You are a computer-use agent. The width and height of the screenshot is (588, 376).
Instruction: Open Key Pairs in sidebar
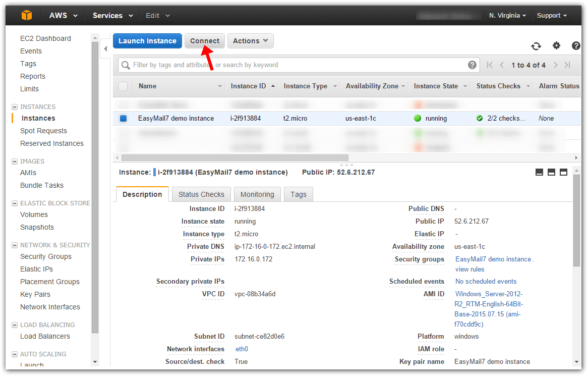coord(35,295)
